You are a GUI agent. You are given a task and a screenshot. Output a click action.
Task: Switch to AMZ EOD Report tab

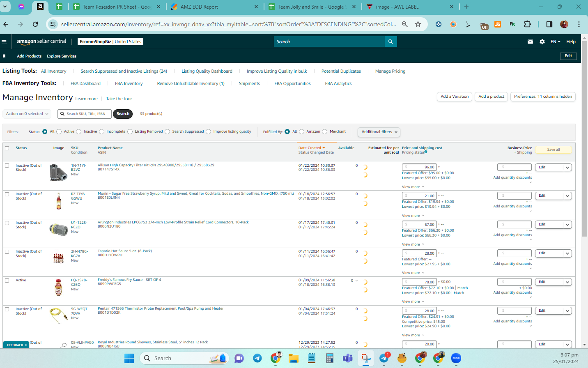tap(214, 7)
